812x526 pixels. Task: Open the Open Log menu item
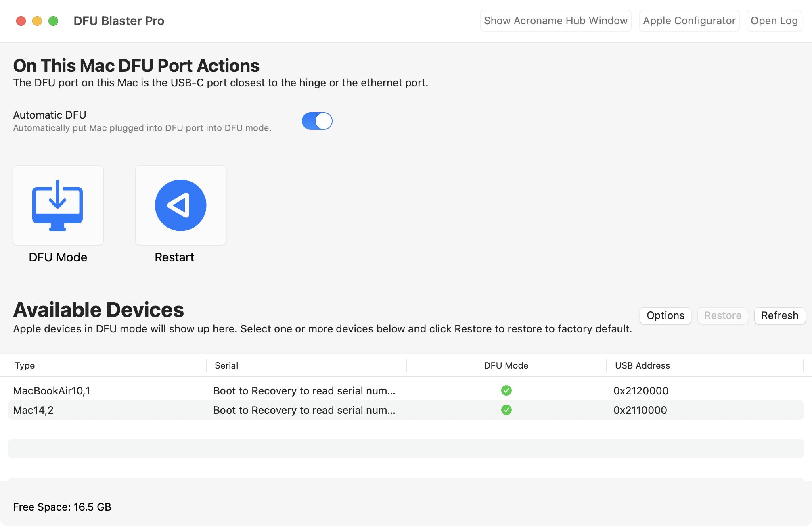774,21
